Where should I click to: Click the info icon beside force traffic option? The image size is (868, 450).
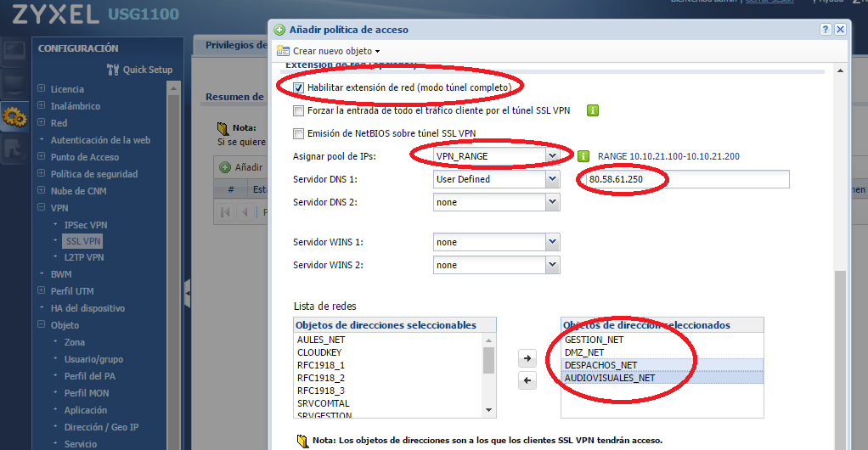(x=592, y=110)
